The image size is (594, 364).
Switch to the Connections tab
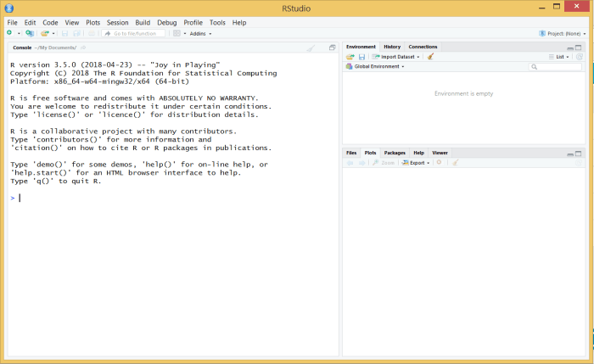[x=423, y=47]
